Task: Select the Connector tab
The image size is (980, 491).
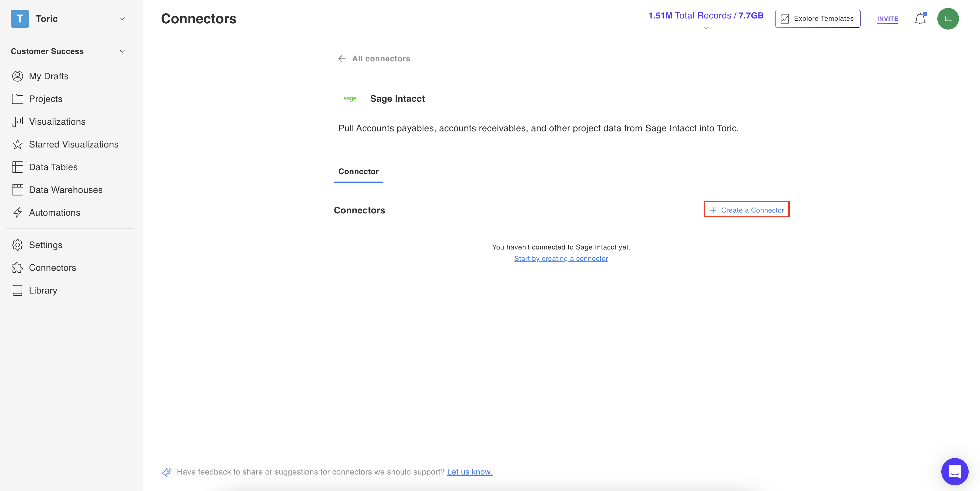Action: pos(358,171)
